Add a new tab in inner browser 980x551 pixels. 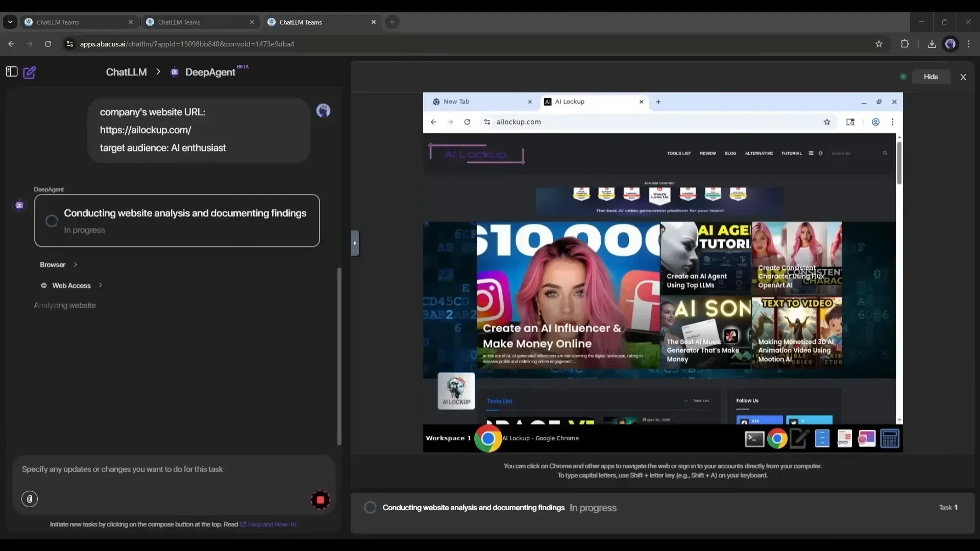[658, 102]
